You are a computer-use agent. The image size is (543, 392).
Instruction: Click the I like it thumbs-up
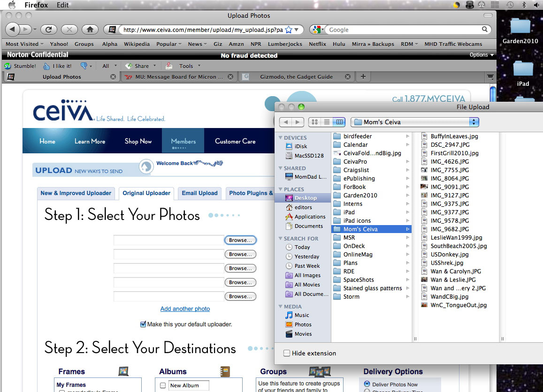point(57,66)
